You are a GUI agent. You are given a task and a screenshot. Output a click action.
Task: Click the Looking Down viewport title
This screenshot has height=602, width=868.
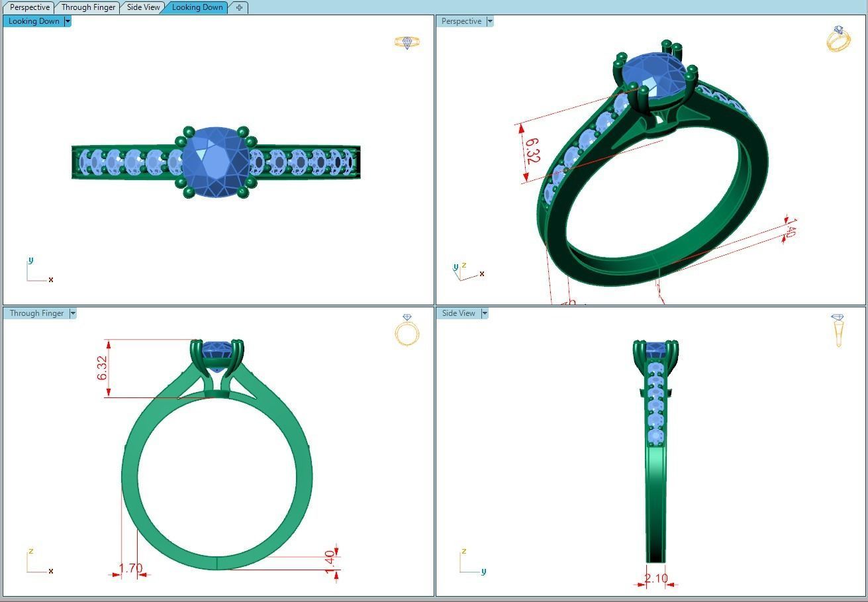(x=34, y=21)
